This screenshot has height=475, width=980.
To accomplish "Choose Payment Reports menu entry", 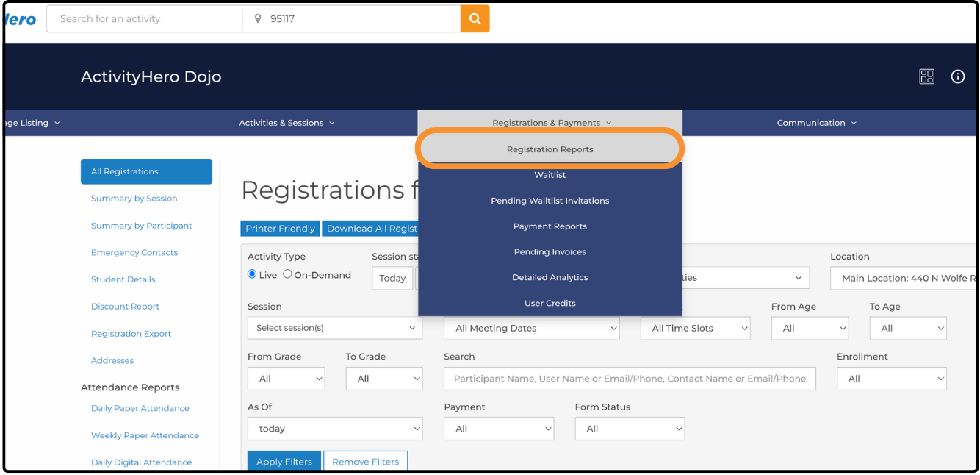I will click(550, 226).
